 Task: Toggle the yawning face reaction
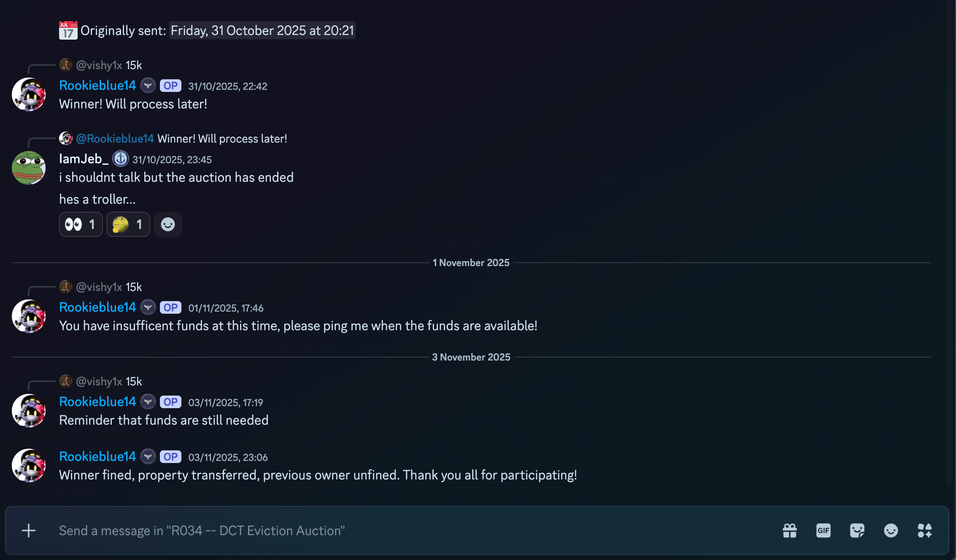point(128,224)
